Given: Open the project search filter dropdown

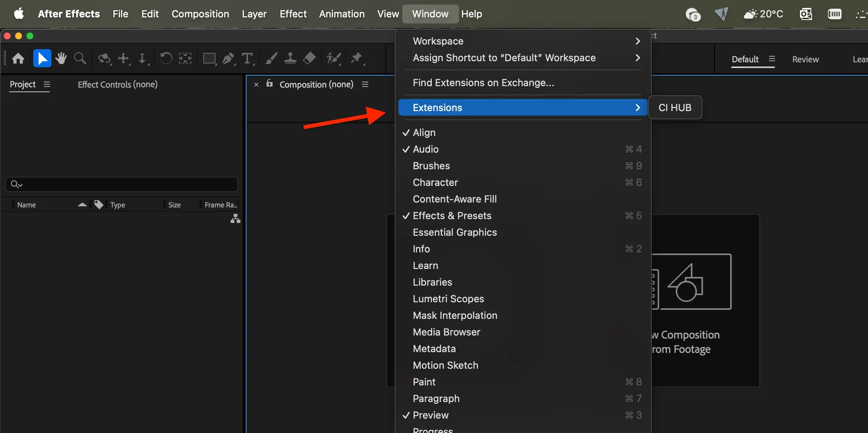Looking at the screenshot, I should [x=17, y=184].
